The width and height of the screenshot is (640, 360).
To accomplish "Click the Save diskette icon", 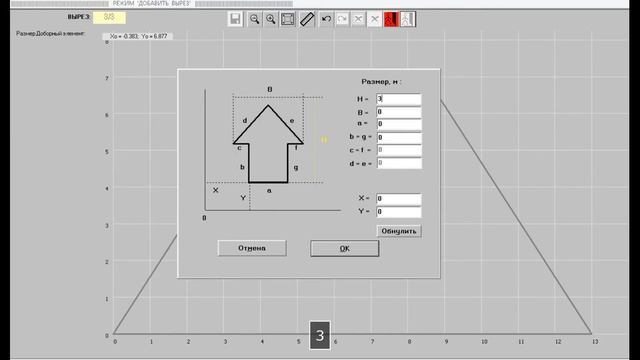I will click(235, 19).
